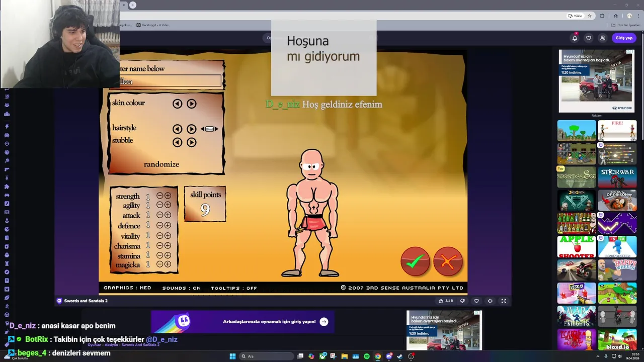This screenshot has width=644, height=362.
Task: Open the notifications bell icon
Action: tap(575, 38)
